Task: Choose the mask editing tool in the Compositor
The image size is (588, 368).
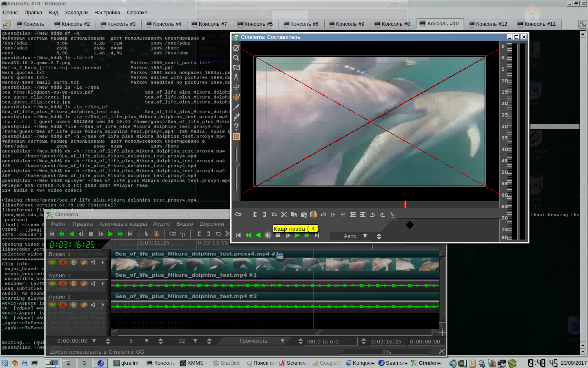Action: (236, 67)
